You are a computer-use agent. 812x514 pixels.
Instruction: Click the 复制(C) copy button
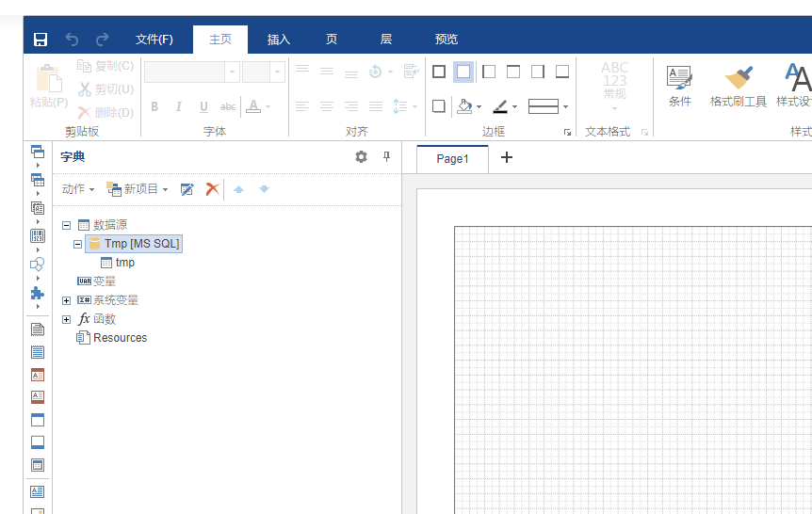click(x=106, y=66)
